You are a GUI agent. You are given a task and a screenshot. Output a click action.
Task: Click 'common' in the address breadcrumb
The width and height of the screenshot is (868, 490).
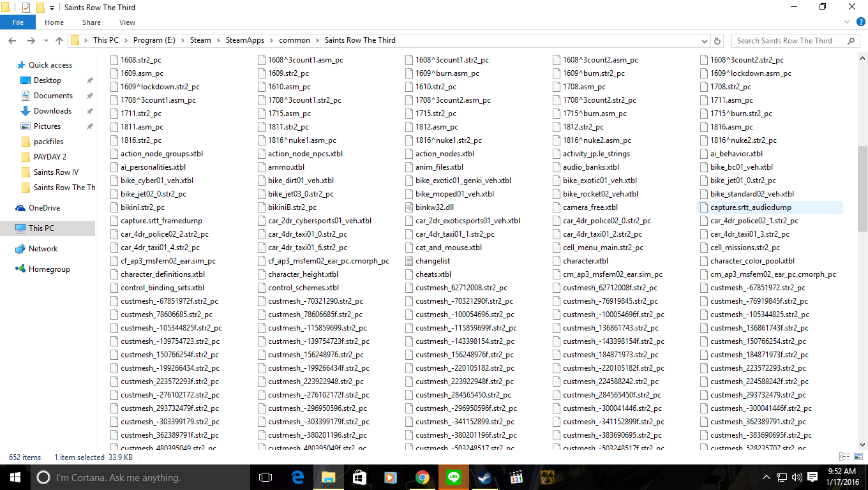[x=294, y=40]
